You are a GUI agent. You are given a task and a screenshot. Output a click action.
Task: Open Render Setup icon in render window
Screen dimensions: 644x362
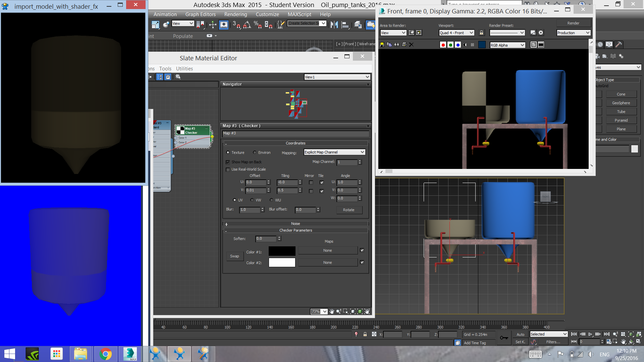point(533,33)
